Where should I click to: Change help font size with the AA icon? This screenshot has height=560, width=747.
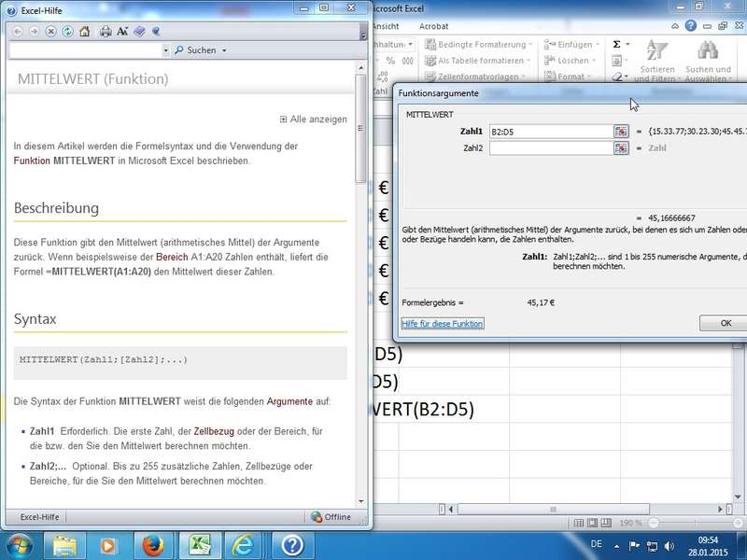[122, 31]
